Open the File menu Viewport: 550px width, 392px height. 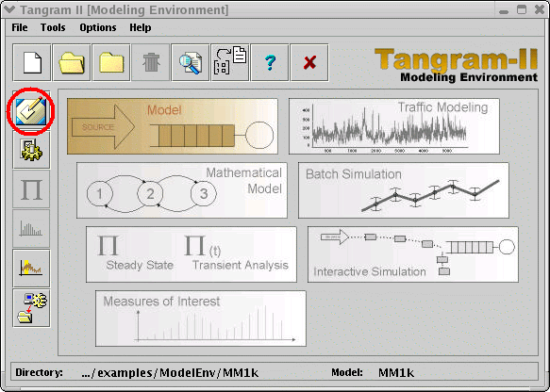point(20,27)
